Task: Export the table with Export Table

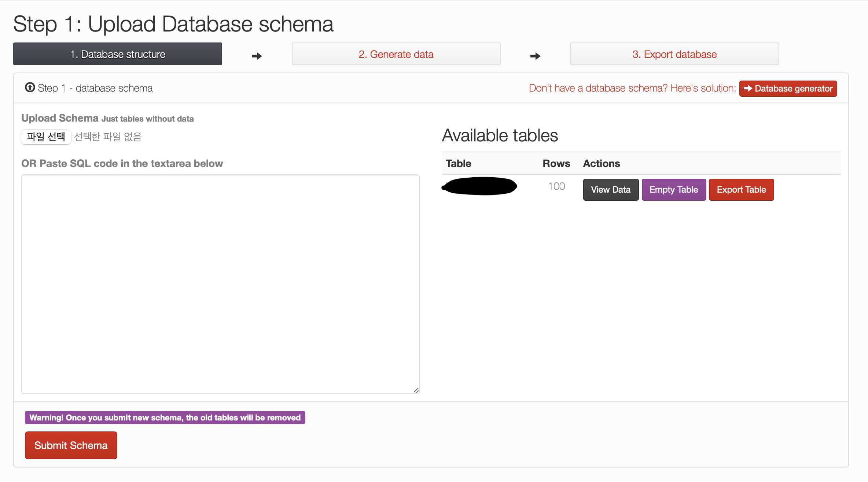Action: 741,190
